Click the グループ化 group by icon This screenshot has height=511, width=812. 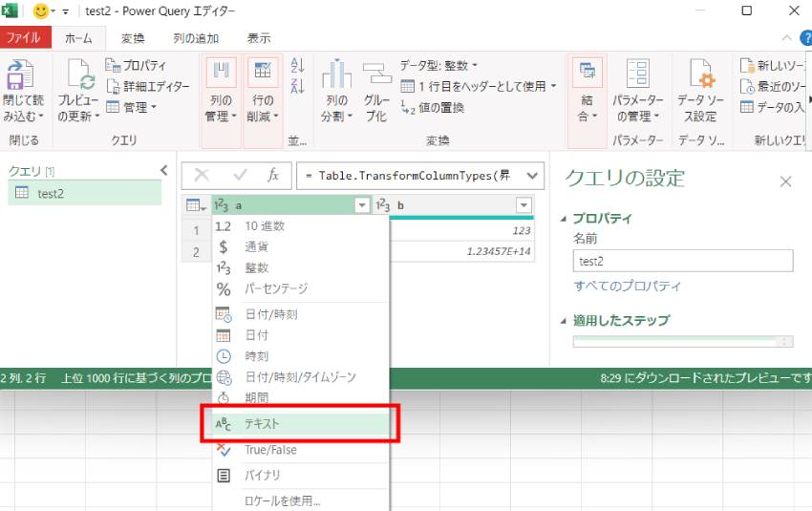click(x=377, y=74)
